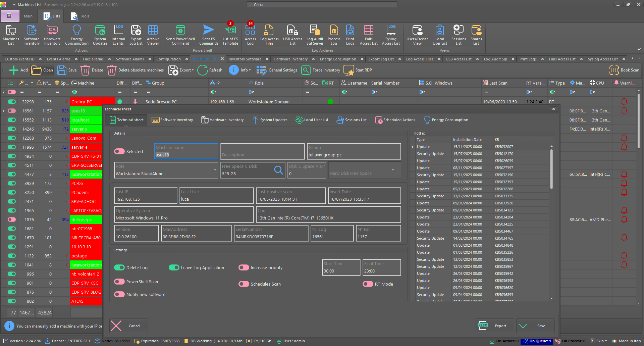Open the Archive Viewer
Viewport: 644px width, 346px height.
point(153,34)
